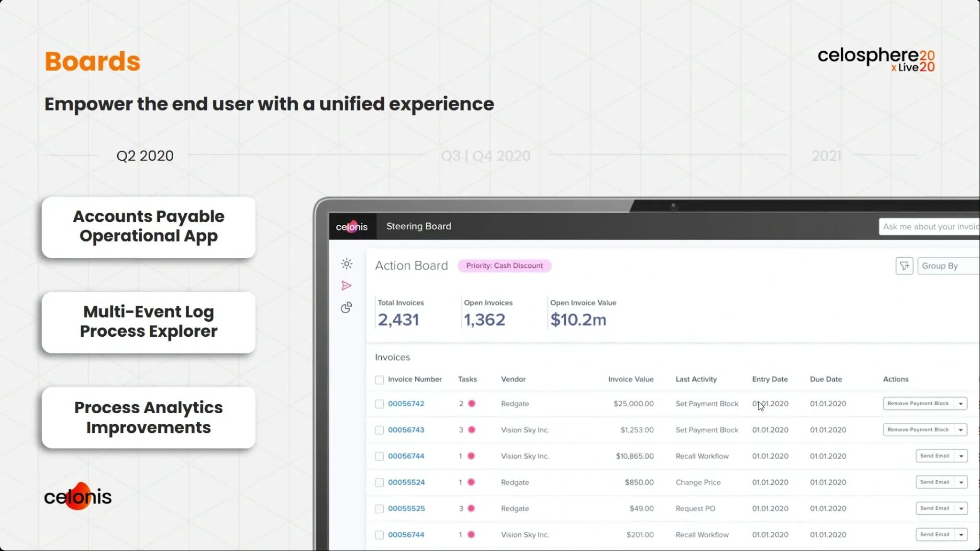Screen dimensions: 980x551
Task: Click pink task dot for invoice 00056742
Action: (x=472, y=404)
